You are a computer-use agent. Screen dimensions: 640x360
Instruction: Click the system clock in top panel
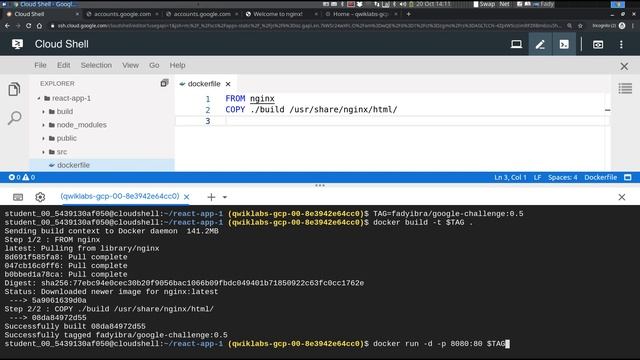click(433, 4)
